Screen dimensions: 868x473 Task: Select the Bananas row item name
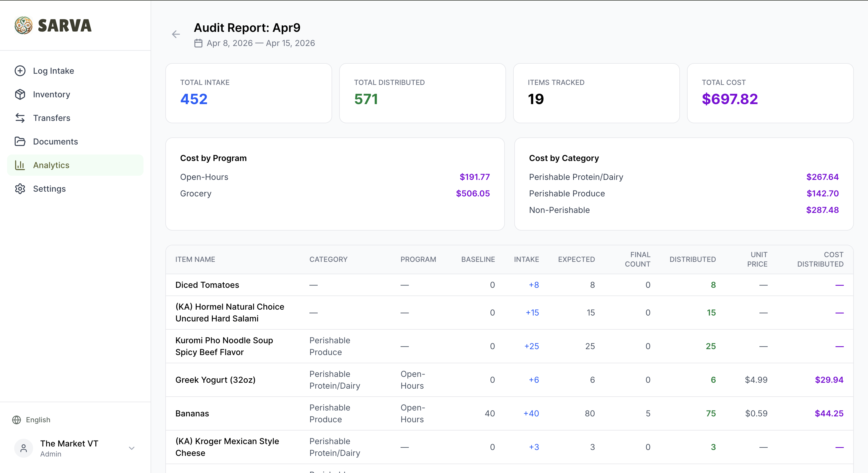point(192,413)
